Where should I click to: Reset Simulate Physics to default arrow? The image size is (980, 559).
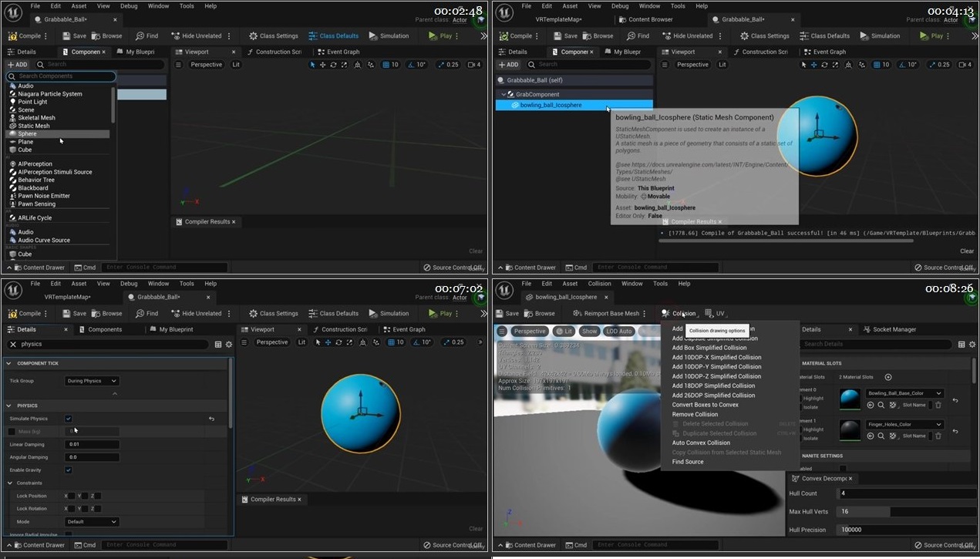click(x=211, y=419)
